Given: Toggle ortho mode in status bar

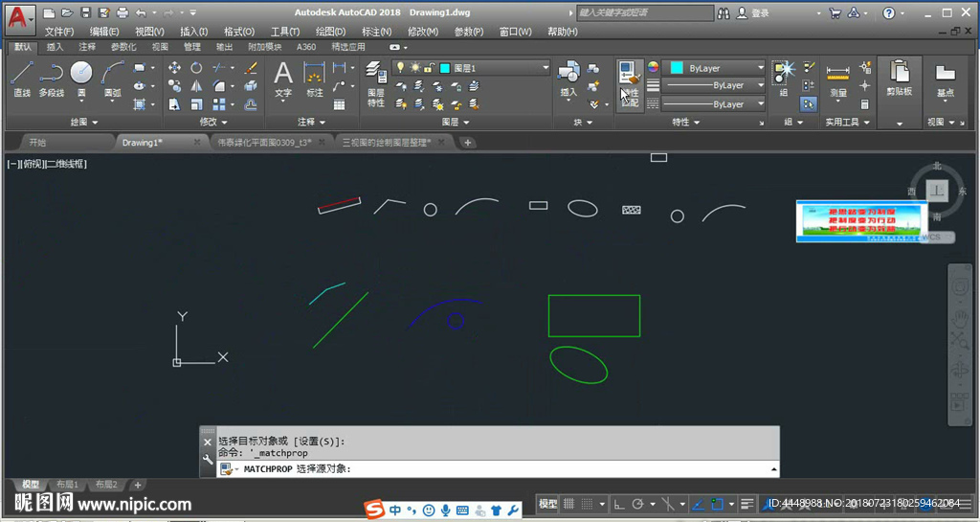Looking at the screenshot, I should point(619,503).
